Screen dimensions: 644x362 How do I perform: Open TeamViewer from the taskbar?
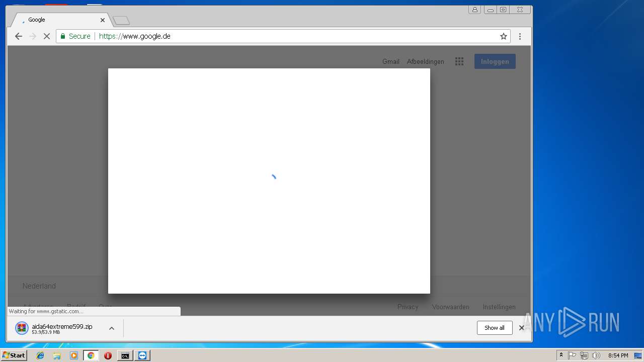point(142,355)
